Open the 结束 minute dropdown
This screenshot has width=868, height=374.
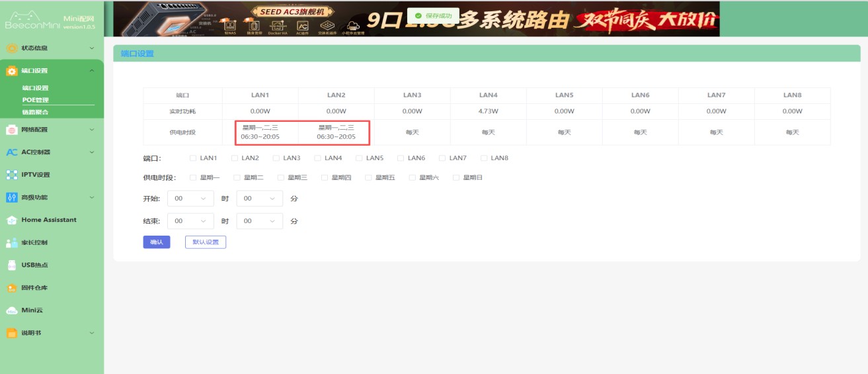click(x=259, y=221)
